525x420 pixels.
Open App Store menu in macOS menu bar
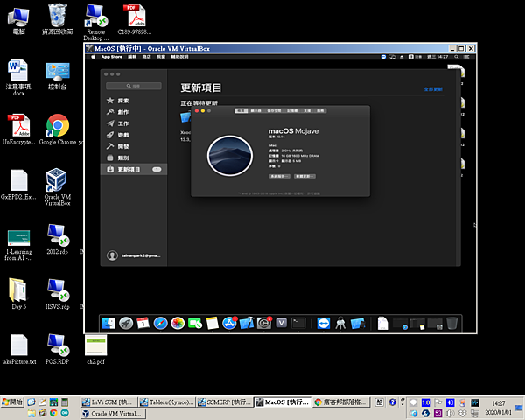coord(112,56)
